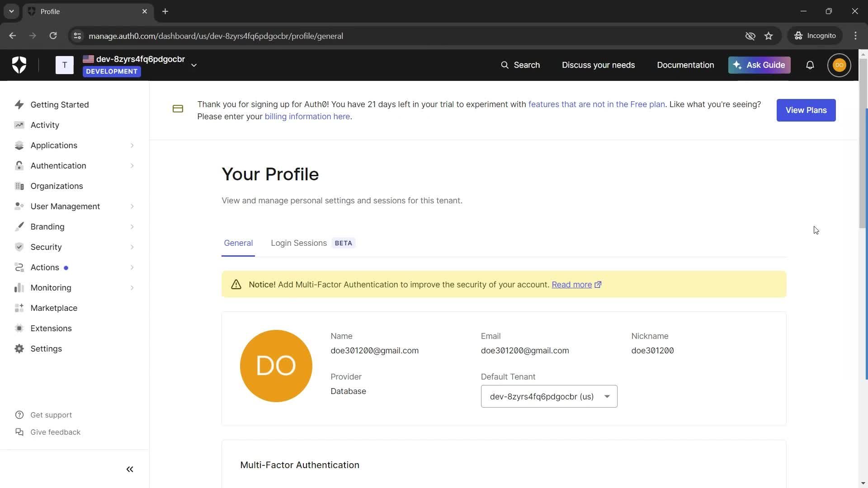Expand the Actions submenu chevron

tap(132, 267)
